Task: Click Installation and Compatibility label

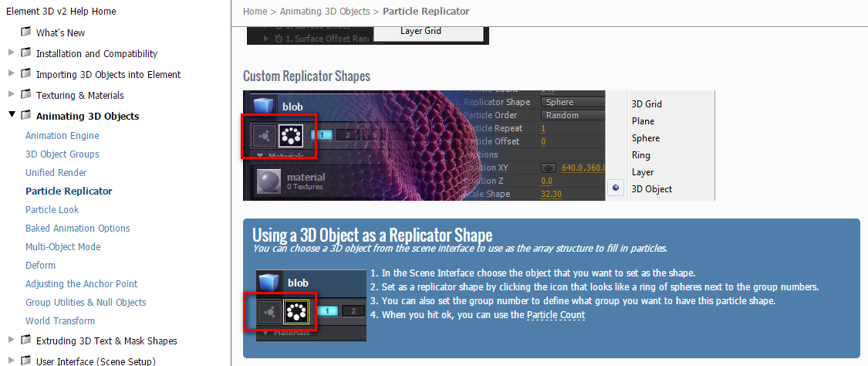Action: click(x=97, y=54)
